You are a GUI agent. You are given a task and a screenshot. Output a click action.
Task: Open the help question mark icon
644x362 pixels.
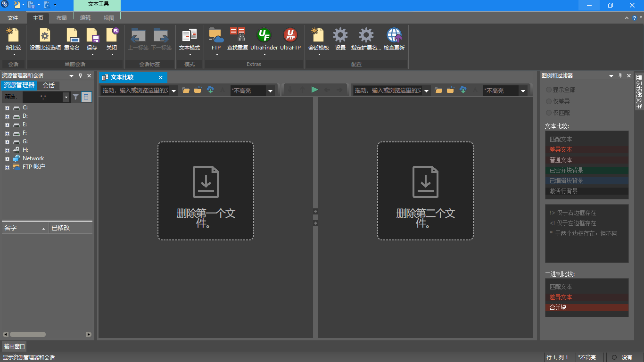[x=635, y=18]
